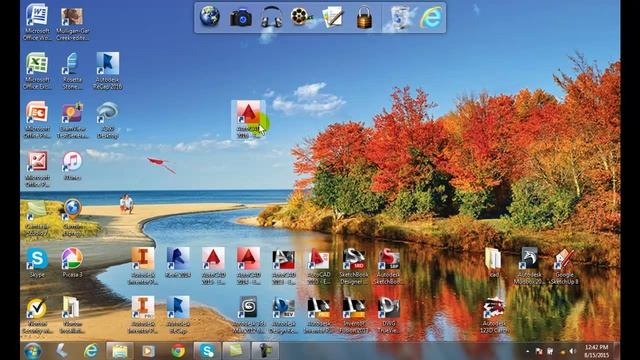Select the DWG TrueView shortcut
640x360 pixels.
pos(389,315)
